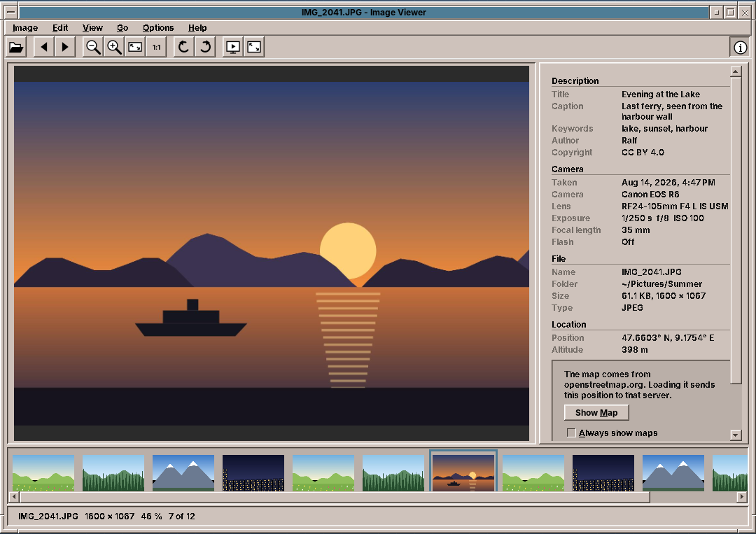
Task: Click exposure value '1/250 s f/8 ISO 100'
Action: [x=662, y=218]
